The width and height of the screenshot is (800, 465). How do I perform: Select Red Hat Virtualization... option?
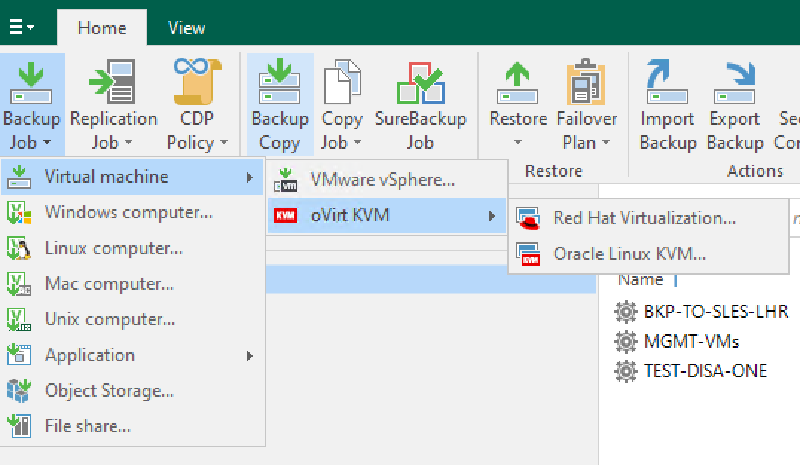648,218
